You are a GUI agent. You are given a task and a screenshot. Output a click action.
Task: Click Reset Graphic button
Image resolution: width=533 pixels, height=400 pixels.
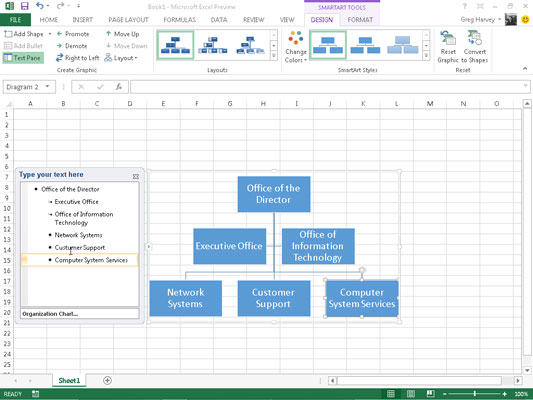pos(448,47)
